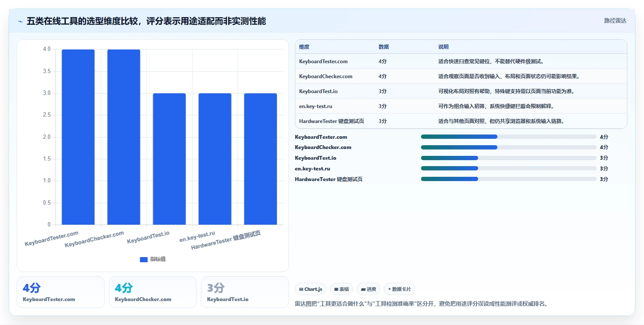This screenshot has width=644, height=325.
Task: Open the 4分 KeyboardChecker.com data card
Action: pyautogui.click(x=153, y=292)
